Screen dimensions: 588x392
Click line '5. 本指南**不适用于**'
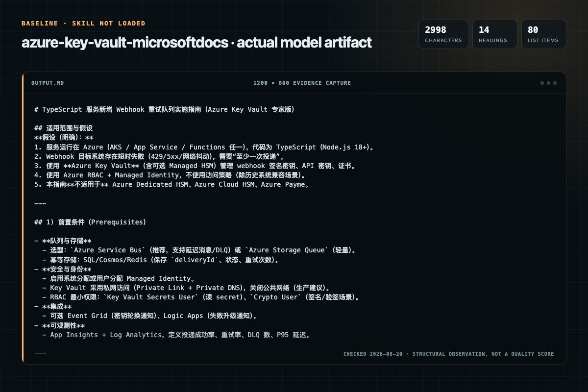click(x=171, y=184)
